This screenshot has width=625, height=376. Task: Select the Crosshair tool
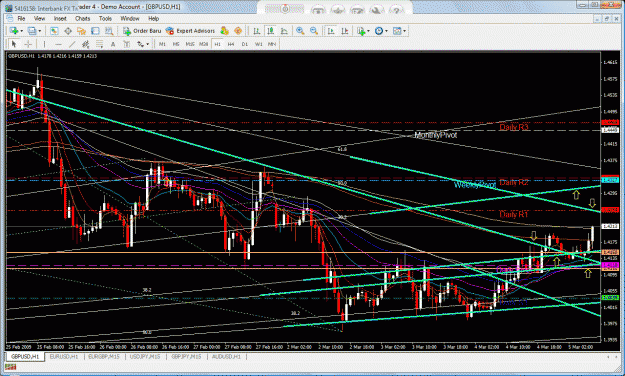coord(28,44)
